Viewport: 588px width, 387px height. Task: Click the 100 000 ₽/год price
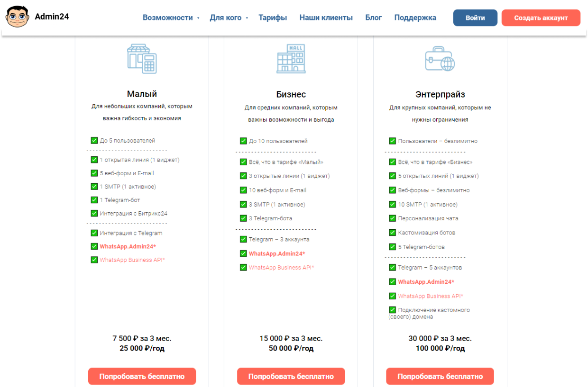click(x=440, y=348)
